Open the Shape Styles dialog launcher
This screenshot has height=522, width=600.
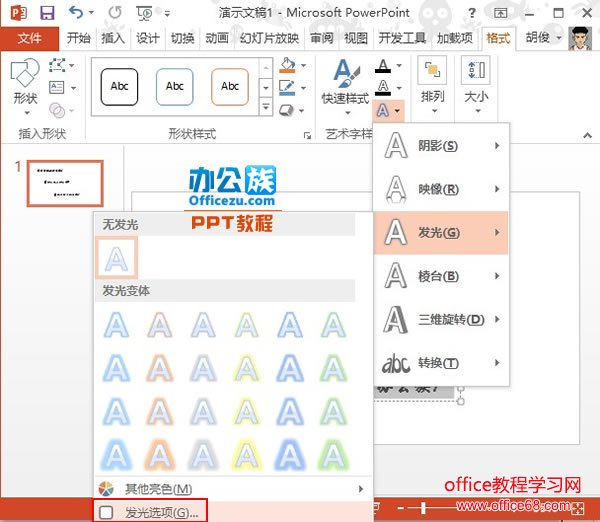[x=307, y=135]
